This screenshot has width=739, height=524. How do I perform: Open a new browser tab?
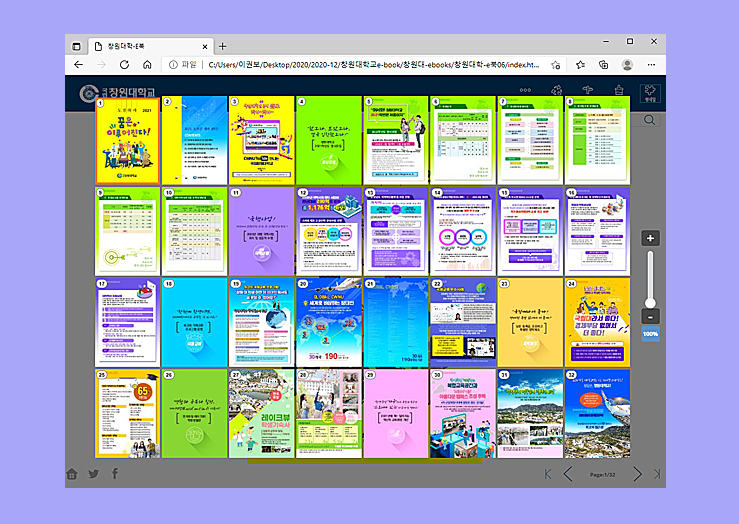click(222, 46)
